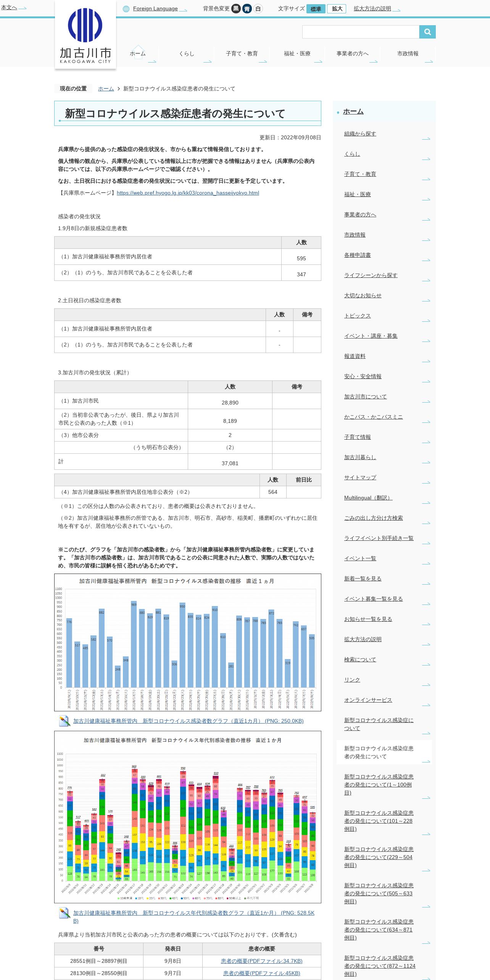Image resolution: width=490 pixels, height=980 pixels.
Task: Open infection count graph PNG link (250.0KB)
Action: [x=188, y=721]
